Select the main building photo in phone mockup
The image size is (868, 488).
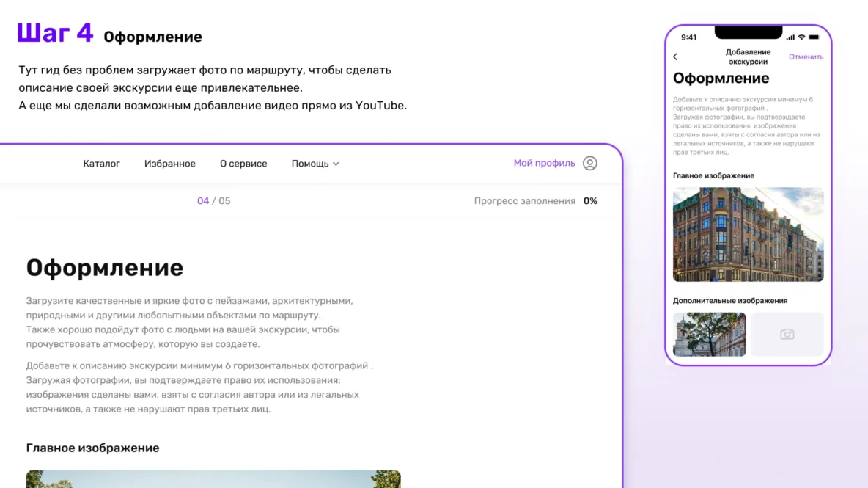coord(748,234)
